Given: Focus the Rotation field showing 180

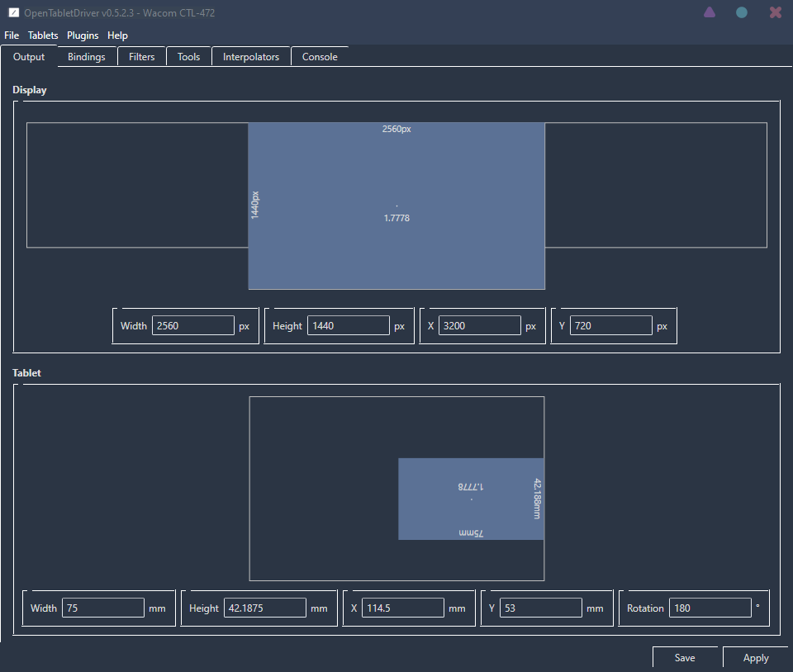Looking at the screenshot, I should coord(710,608).
